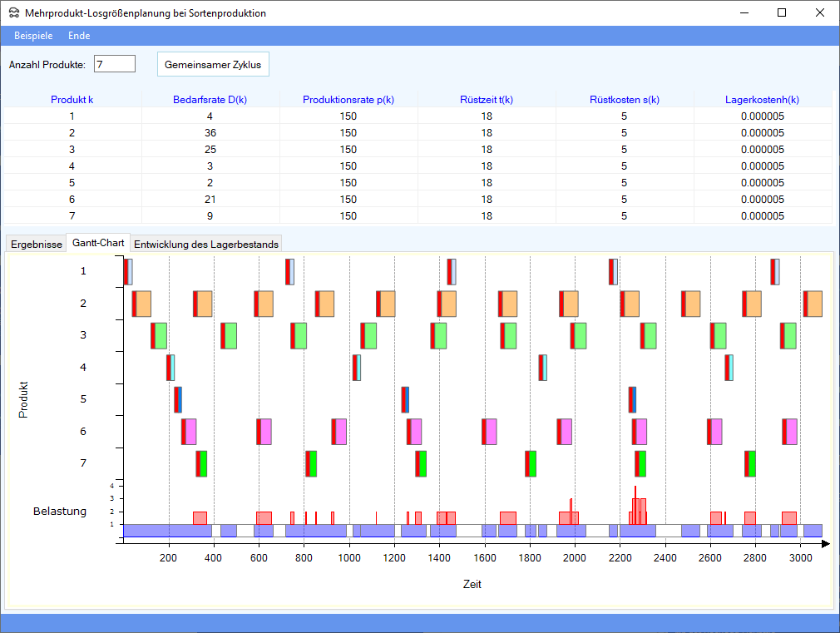Select the Bedarfsrate cell with value 25
The width and height of the screenshot is (840, 633).
(210, 150)
